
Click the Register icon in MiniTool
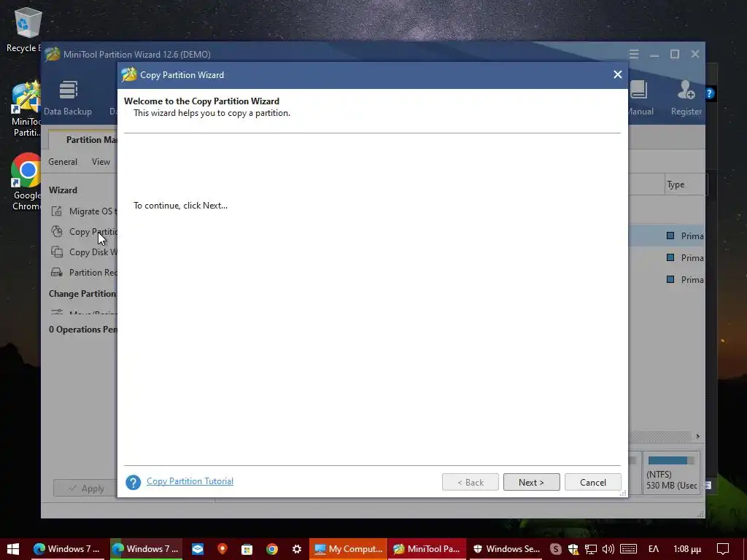(686, 98)
